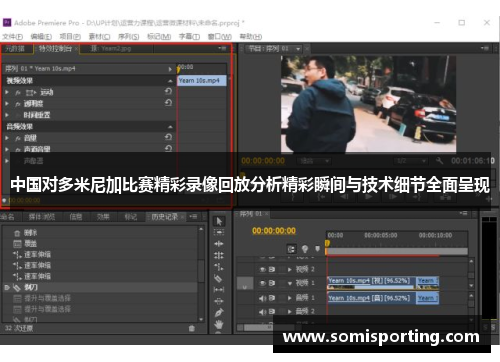The width and height of the screenshot is (500, 362).
Task: Click the timeline add marker icon
Action: pyautogui.click(x=317, y=249)
